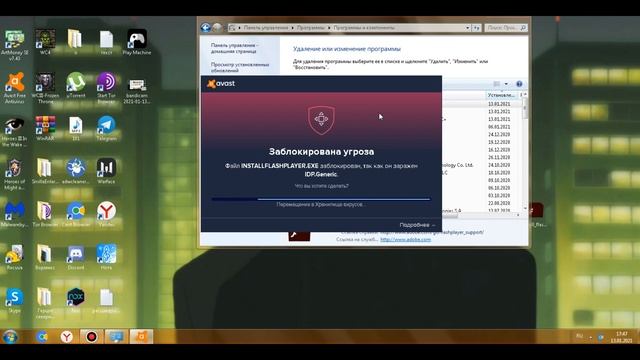Open the Control Panel help icon
This screenshot has width=640, height=360.
coord(519,84)
